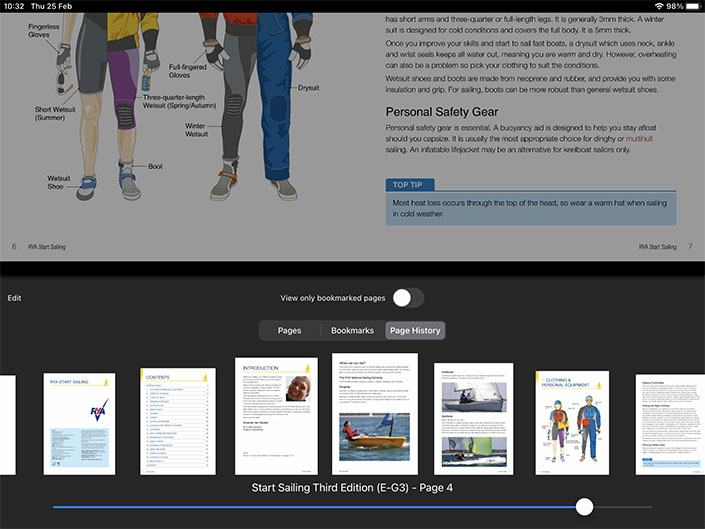Image resolution: width=705 pixels, height=529 pixels.
Task: Click the 'Winter Wetsuit' diagram label
Action: point(196,130)
